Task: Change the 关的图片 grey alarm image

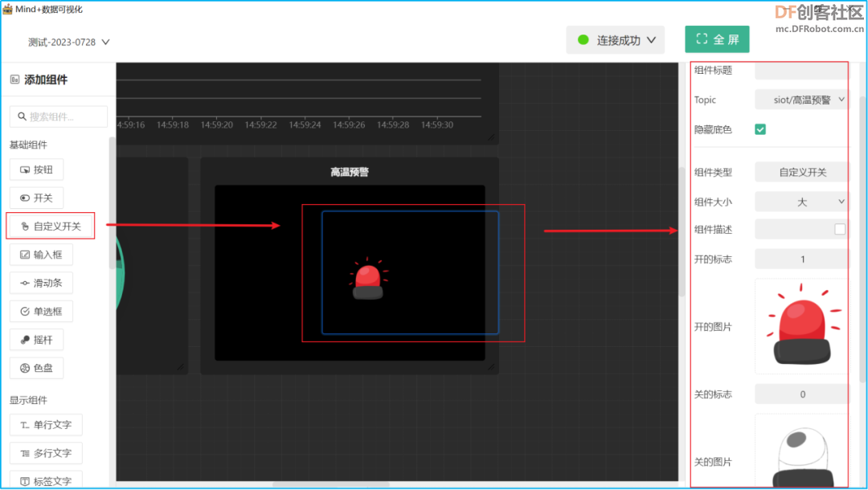Action: (801, 451)
